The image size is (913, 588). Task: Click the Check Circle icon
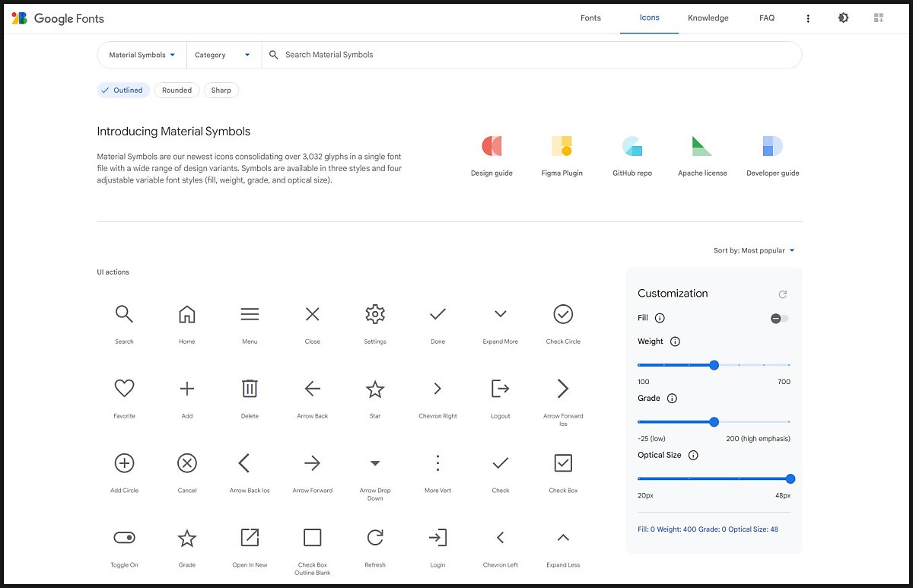[x=563, y=314]
